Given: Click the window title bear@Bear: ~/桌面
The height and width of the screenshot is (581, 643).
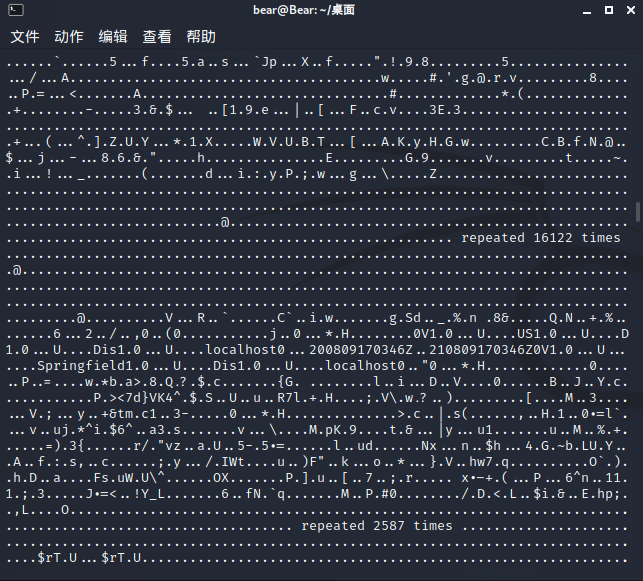Looking at the screenshot, I should (304, 10).
